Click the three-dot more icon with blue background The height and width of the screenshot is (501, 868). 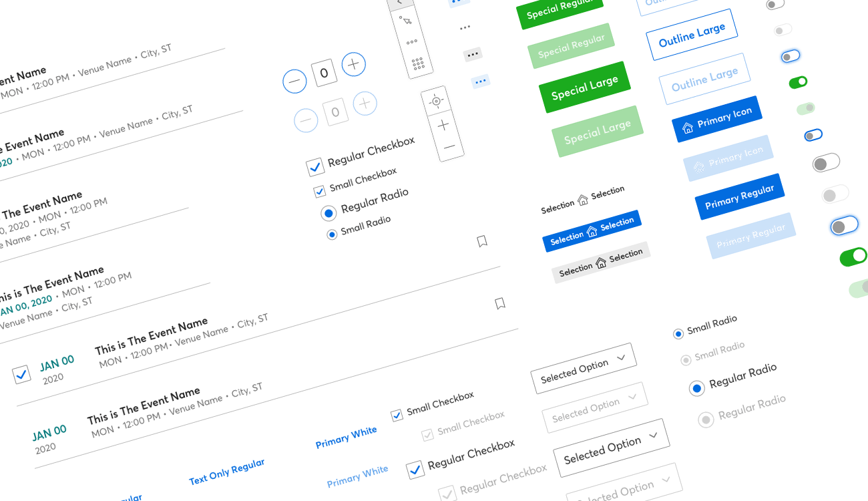pos(481,81)
